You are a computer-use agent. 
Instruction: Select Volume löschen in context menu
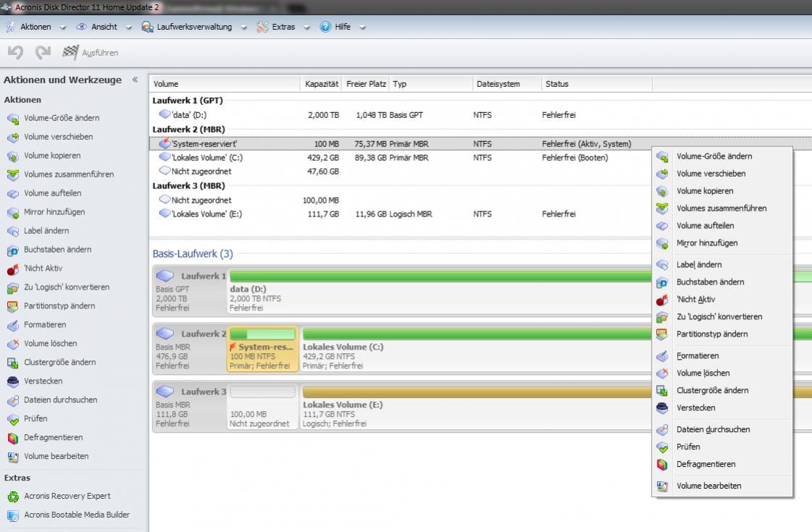(x=722, y=373)
